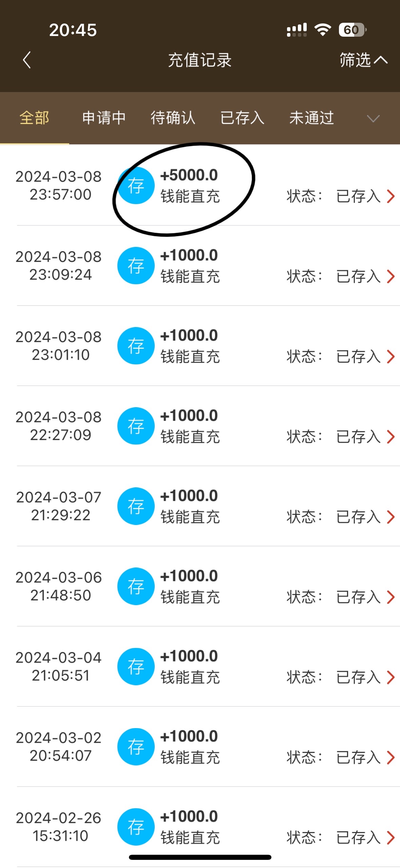
Task: Collapse the 筛选 filter panel
Action: 363,60
